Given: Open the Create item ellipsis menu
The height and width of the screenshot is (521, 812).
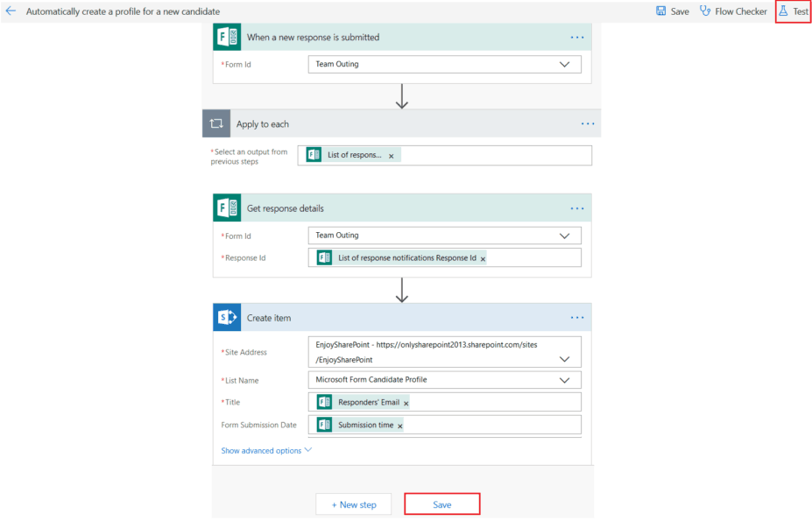Looking at the screenshot, I should pyautogui.click(x=576, y=317).
